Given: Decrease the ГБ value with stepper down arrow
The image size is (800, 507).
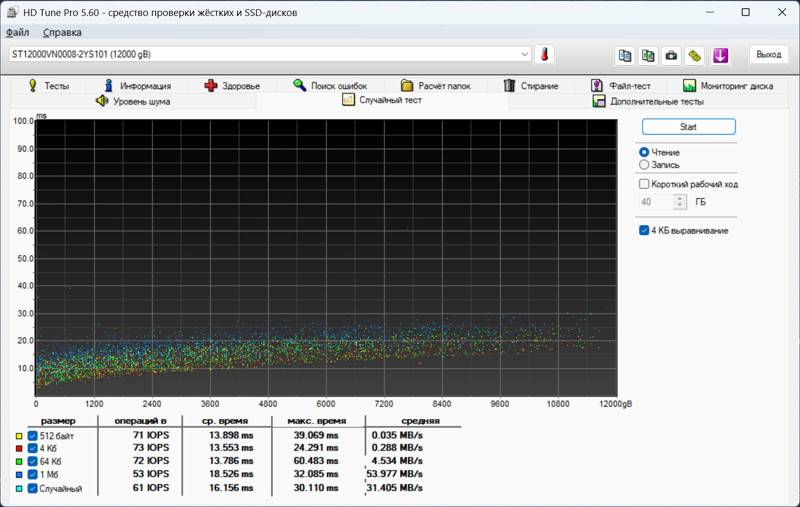Looking at the screenshot, I should point(680,205).
